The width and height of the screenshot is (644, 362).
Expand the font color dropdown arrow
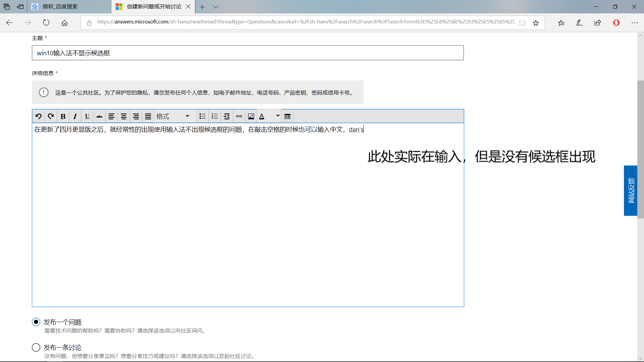pos(278,116)
